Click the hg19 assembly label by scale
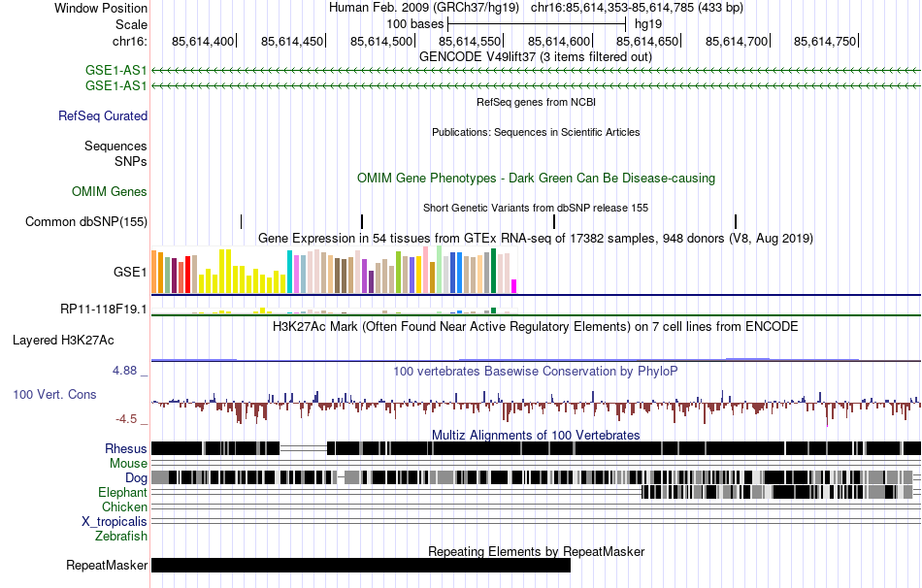The image size is (922, 588). click(x=648, y=24)
